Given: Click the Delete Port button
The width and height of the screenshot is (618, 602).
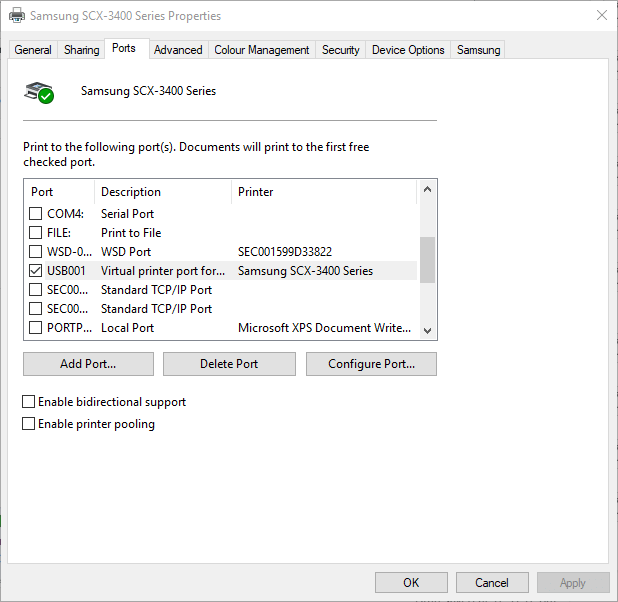Looking at the screenshot, I should coord(229,364).
